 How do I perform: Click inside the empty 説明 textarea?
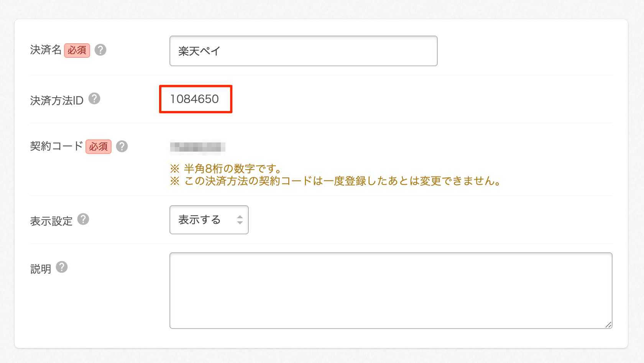pyautogui.click(x=391, y=290)
